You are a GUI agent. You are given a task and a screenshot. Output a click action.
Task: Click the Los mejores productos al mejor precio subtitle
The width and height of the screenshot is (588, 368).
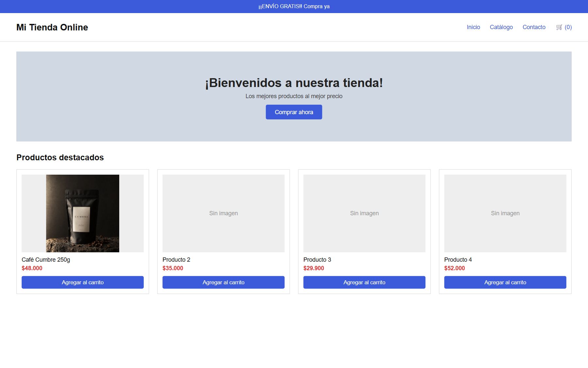[x=294, y=96]
